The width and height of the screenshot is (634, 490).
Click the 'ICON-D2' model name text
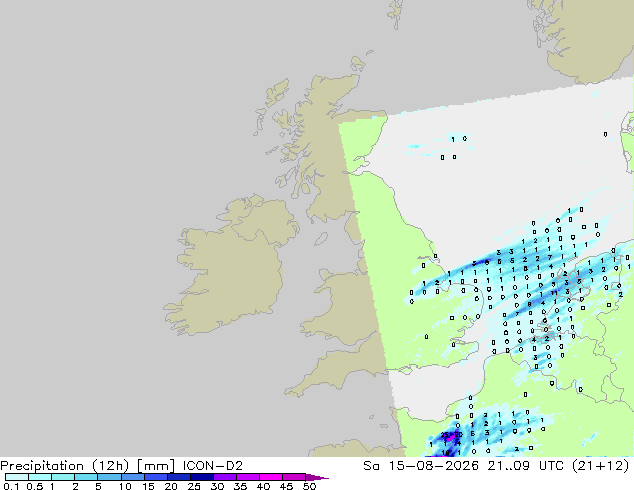pyautogui.click(x=213, y=466)
